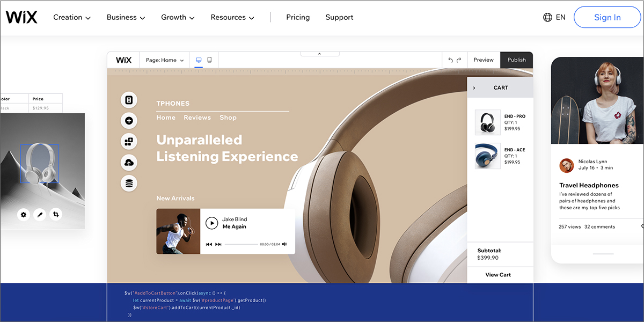Screen dimensions: 644x322
Task: Mute the music player volume
Action: point(284,244)
